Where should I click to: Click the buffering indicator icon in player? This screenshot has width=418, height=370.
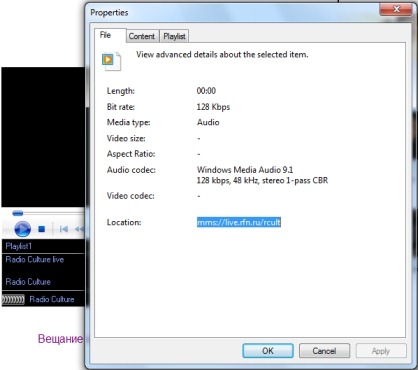(x=13, y=299)
